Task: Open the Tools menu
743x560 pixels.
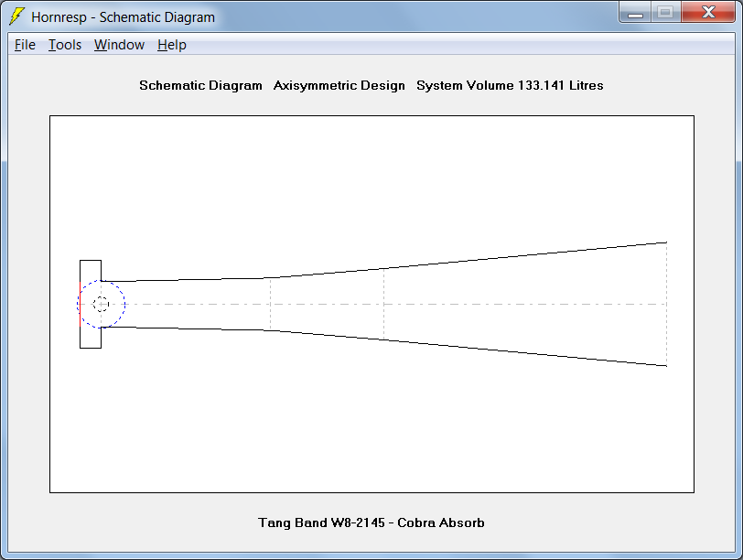Action: click(x=65, y=45)
